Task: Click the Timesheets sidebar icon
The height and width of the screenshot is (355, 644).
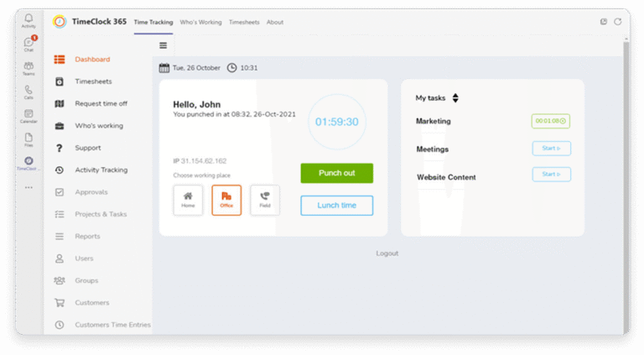Action: pos(60,81)
